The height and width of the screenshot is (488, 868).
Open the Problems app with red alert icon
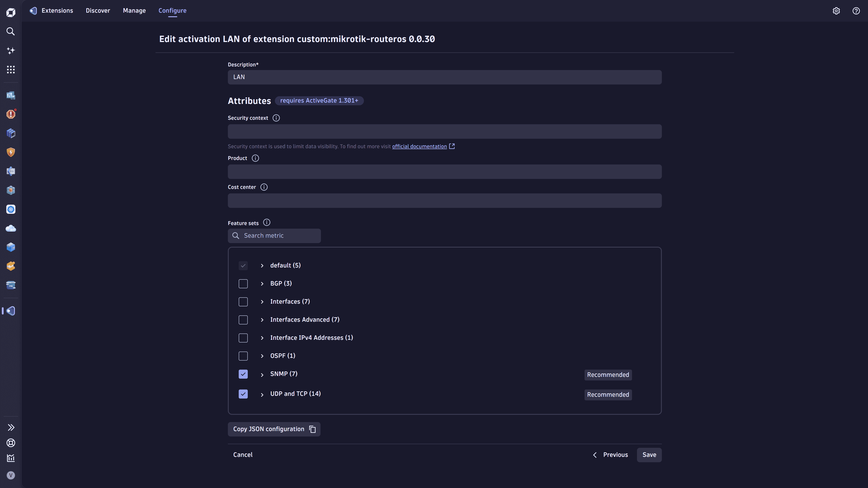pos(11,114)
